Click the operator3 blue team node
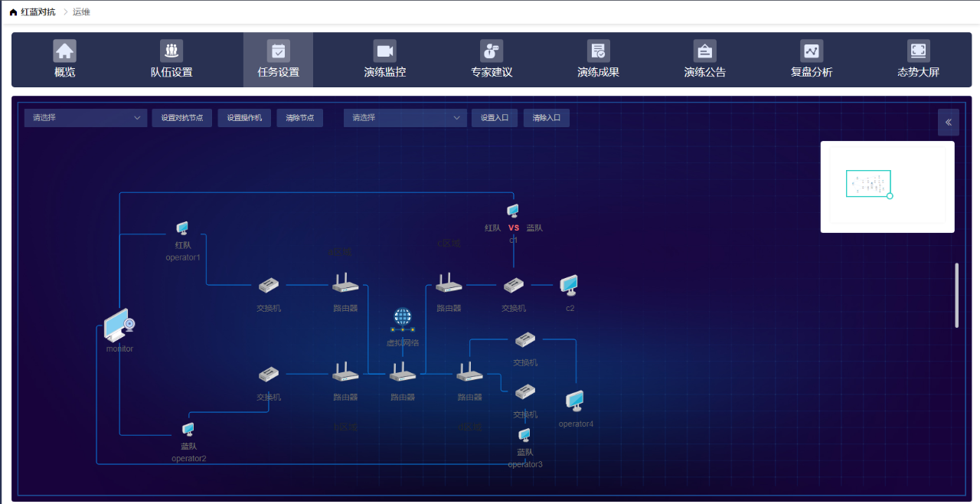Image resolution: width=980 pixels, height=504 pixels. 524,436
